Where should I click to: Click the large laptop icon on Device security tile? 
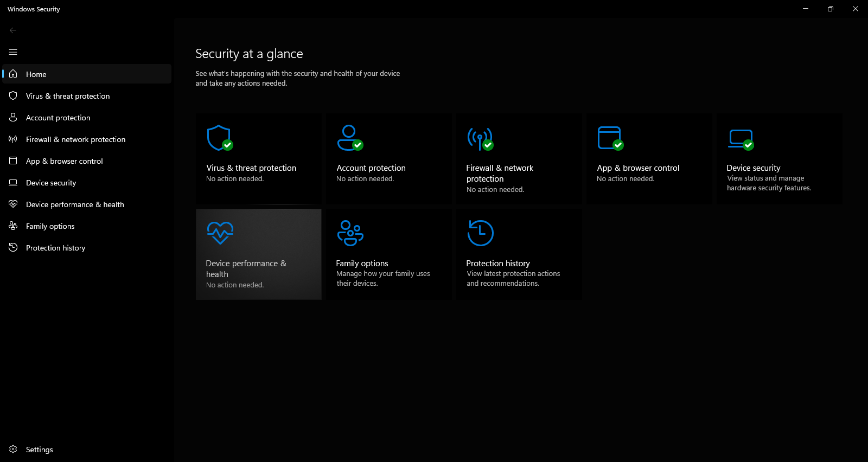741,139
